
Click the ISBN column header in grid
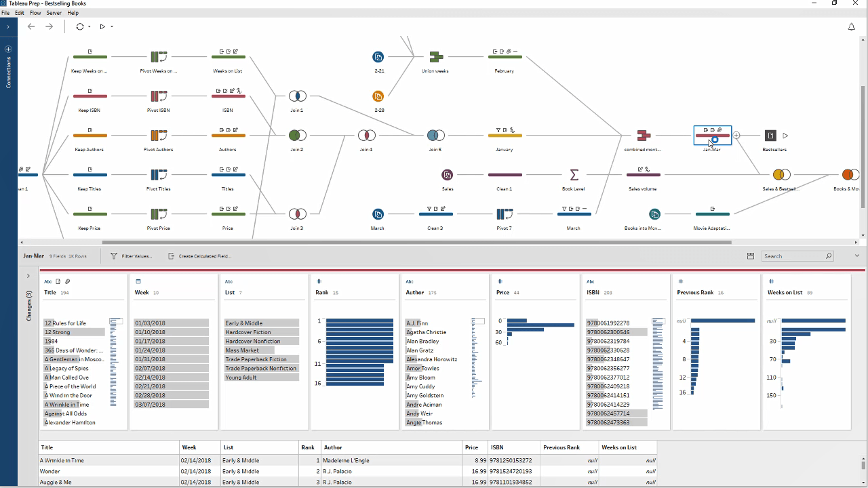coord(514,447)
